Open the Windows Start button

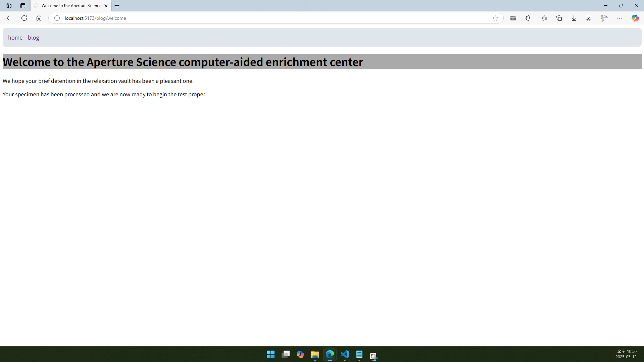270,354
